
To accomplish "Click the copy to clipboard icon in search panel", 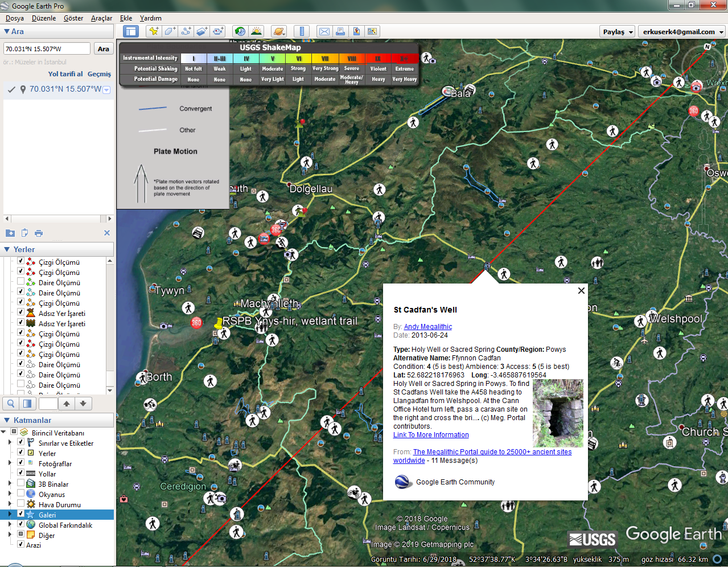I will (x=24, y=233).
